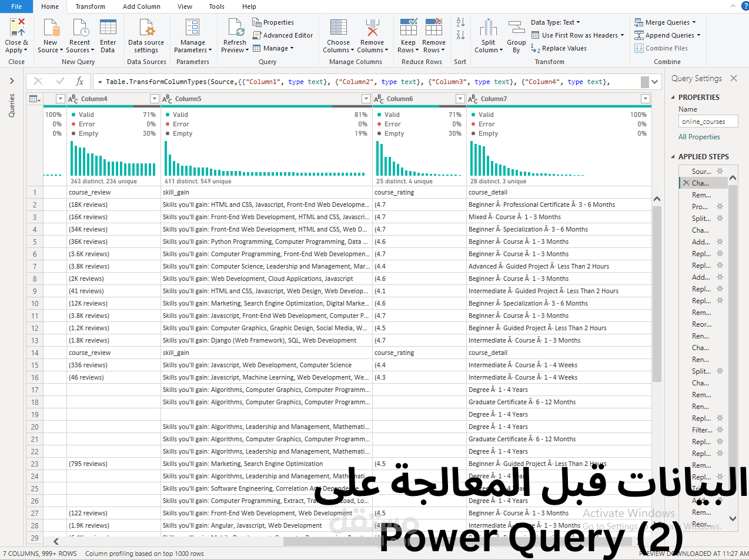Switch to the Add Column tab
Screen dimensions: 749x560
tap(142, 6)
